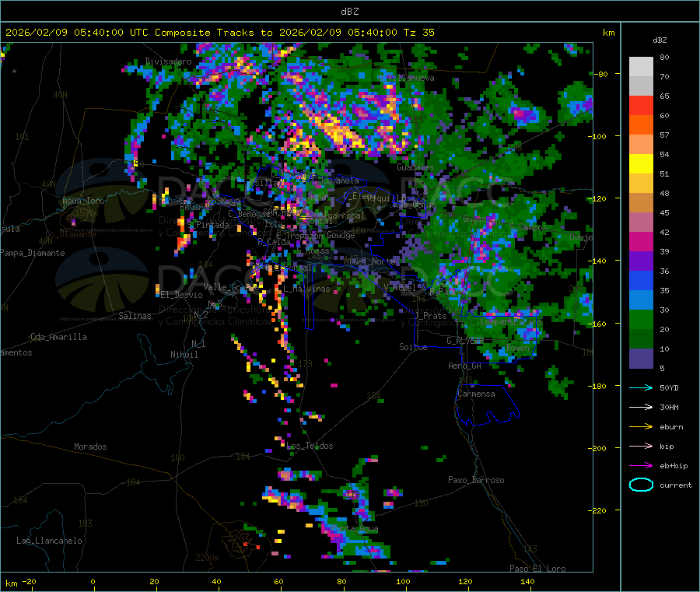
Task: Click the 'Bowen' map label
Action: (517, 347)
